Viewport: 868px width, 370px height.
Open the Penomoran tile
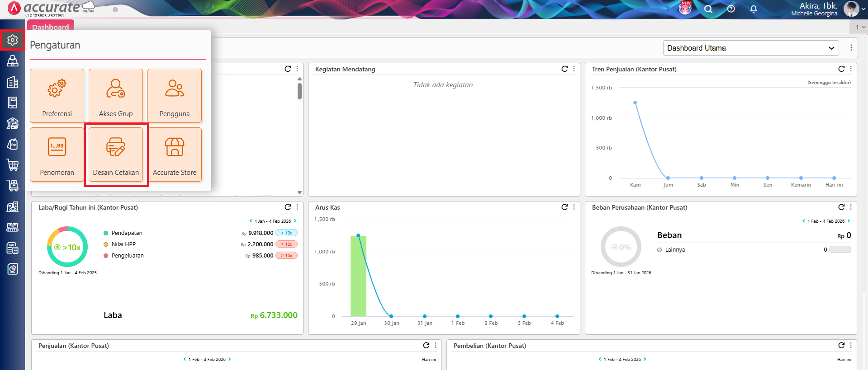pos(57,155)
